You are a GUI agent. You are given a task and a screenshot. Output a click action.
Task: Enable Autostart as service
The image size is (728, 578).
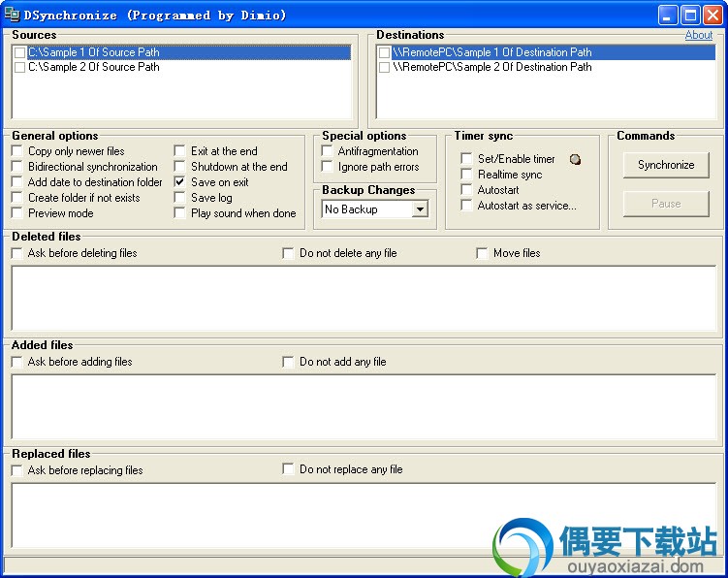coord(466,206)
